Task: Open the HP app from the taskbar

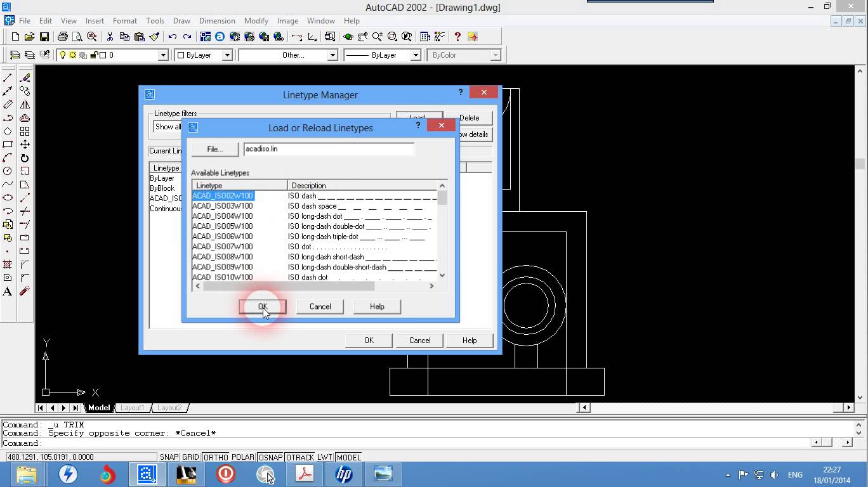Action: [x=343, y=474]
